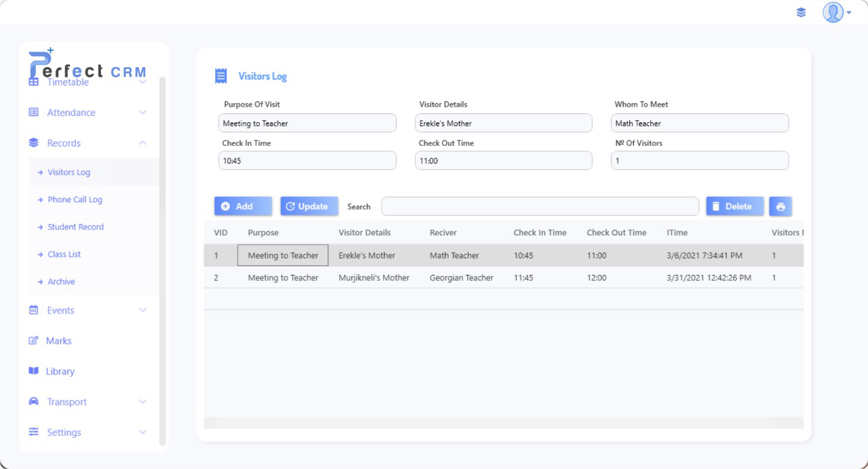
Task: Open the user profile avatar menu
Action: [x=837, y=12]
